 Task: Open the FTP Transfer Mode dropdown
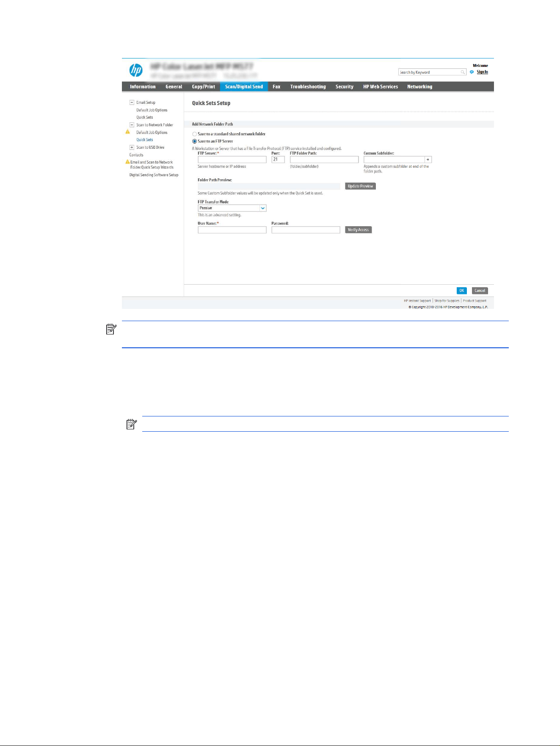[232, 208]
